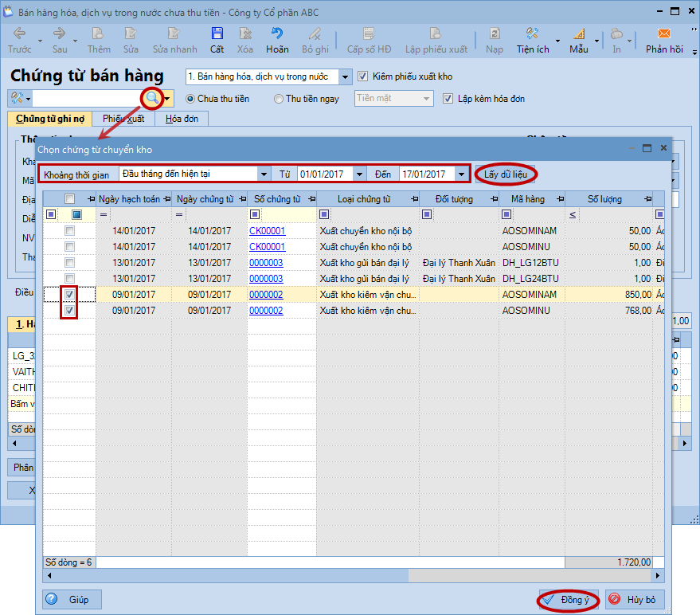Click the scroll right arrow of dialog scrollbar
The width and height of the screenshot is (700, 615).
658,576
